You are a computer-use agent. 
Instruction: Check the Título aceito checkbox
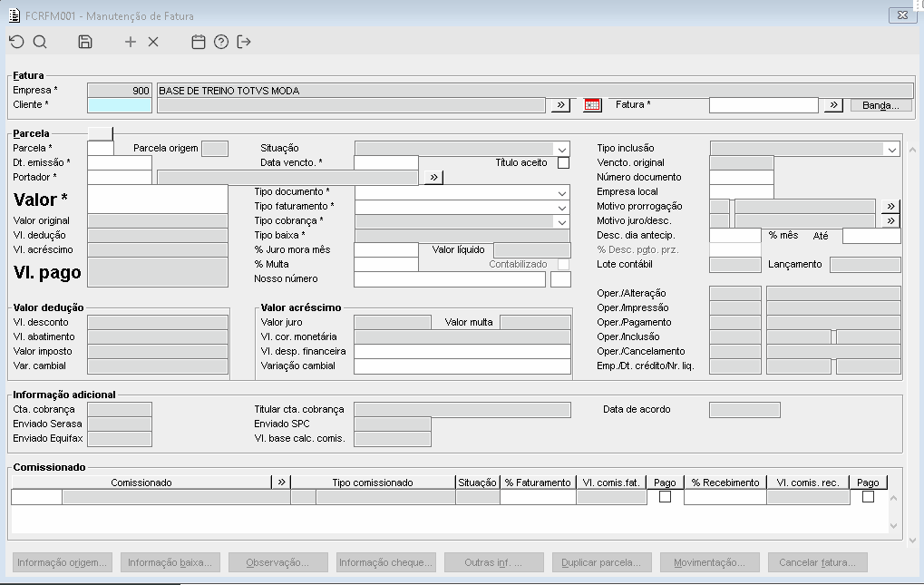(x=563, y=163)
